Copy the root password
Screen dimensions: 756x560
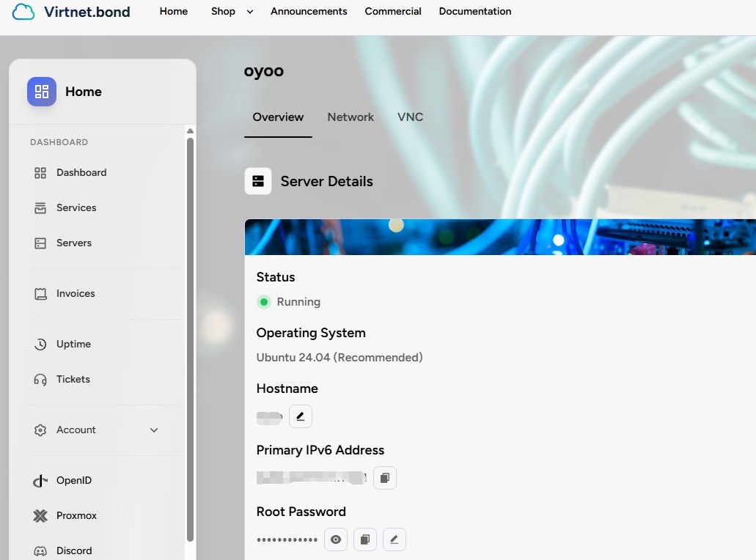[365, 539]
